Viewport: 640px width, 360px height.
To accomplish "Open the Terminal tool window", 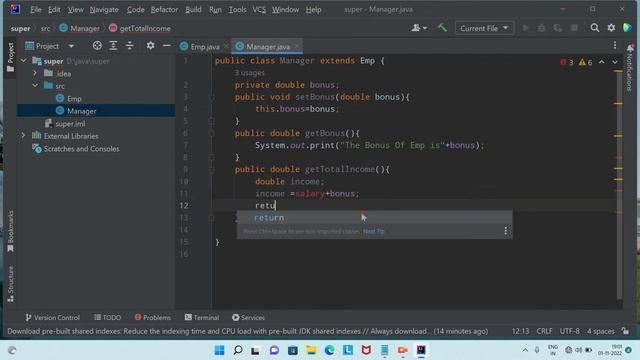I will 202,317.
